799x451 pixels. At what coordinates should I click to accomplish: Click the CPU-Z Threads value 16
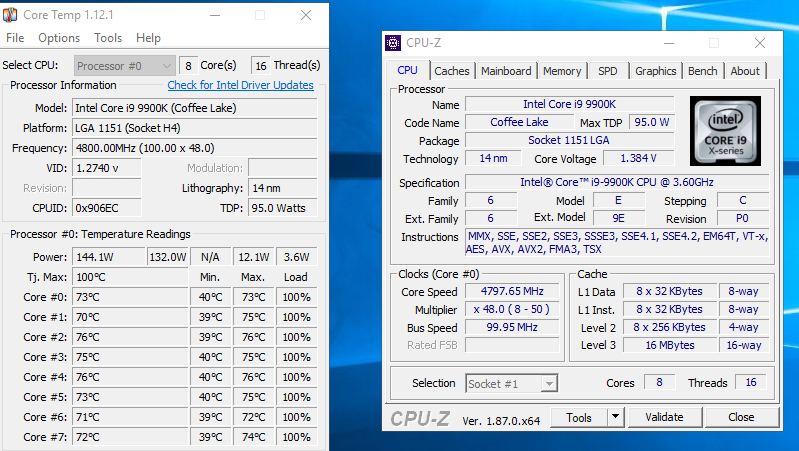(x=751, y=382)
